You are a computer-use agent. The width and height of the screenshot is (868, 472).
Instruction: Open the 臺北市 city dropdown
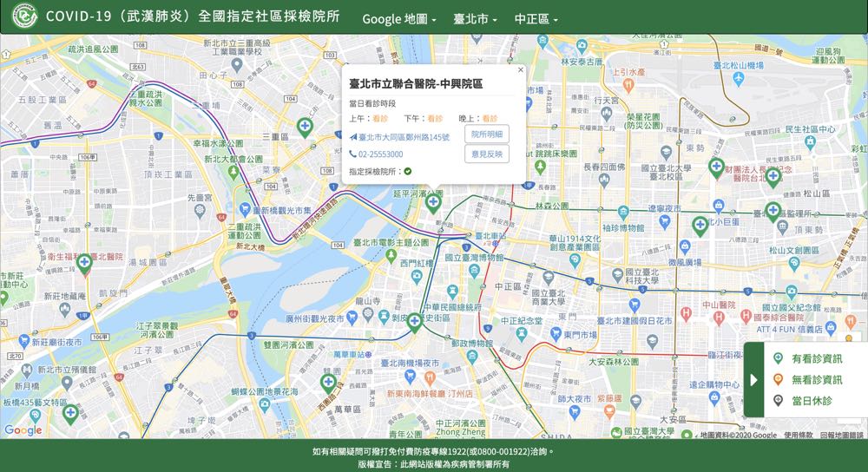tap(475, 19)
